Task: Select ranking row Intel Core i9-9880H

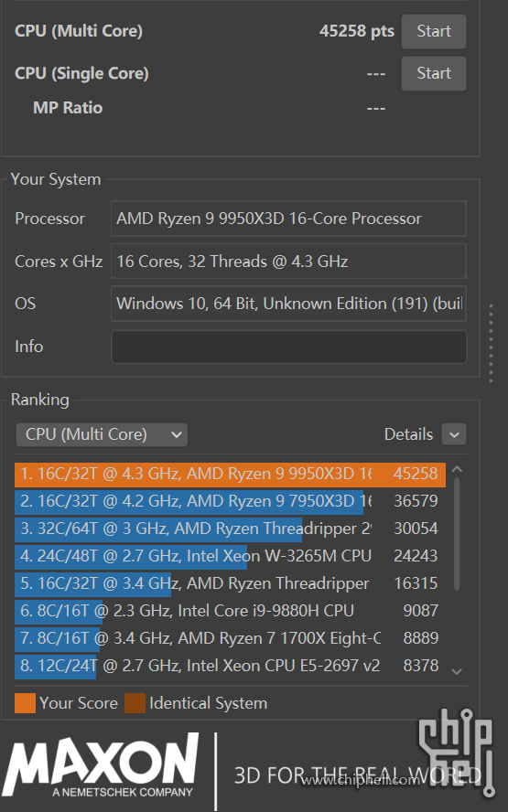Action: click(x=230, y=611)
